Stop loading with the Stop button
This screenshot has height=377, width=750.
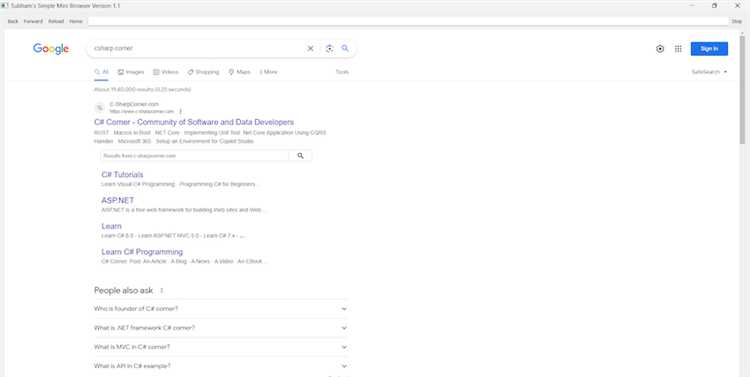coord(737,22)
